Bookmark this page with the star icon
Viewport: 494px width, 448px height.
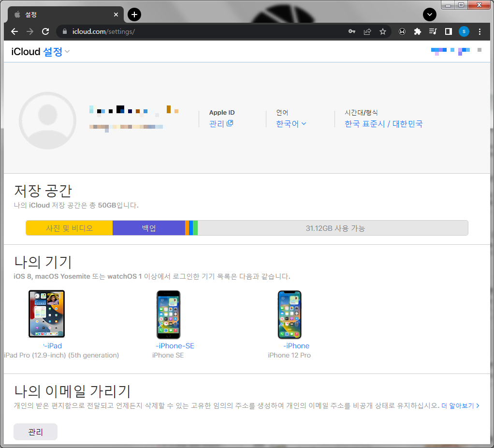[383, 31]
